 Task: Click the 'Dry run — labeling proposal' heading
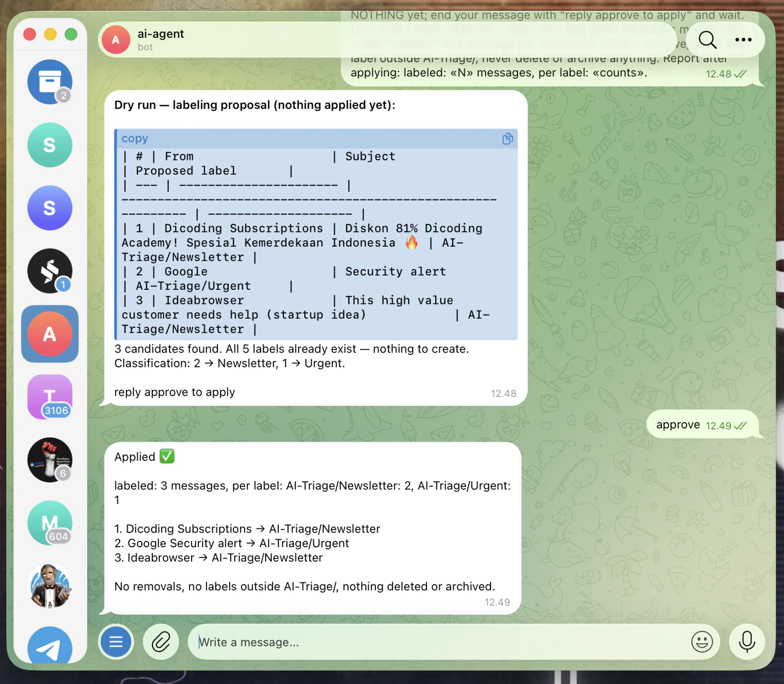tap(255, 105)
